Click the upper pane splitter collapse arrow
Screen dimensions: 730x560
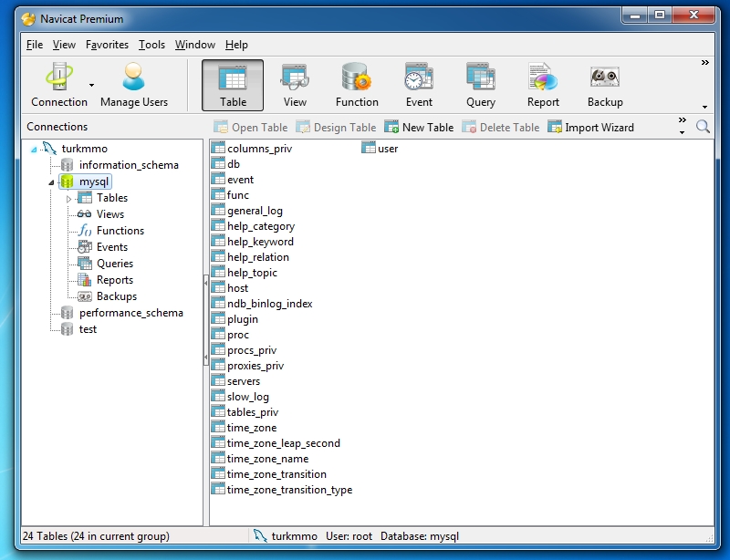206,282
